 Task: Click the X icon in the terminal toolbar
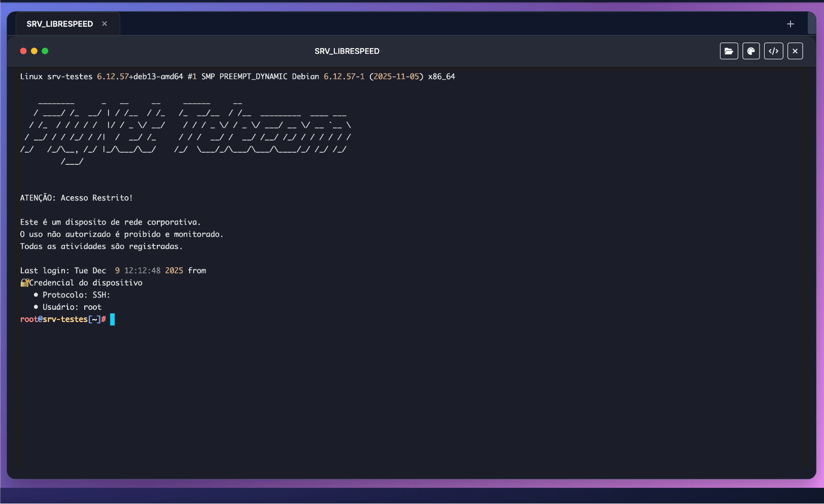(x=795, y=51)
